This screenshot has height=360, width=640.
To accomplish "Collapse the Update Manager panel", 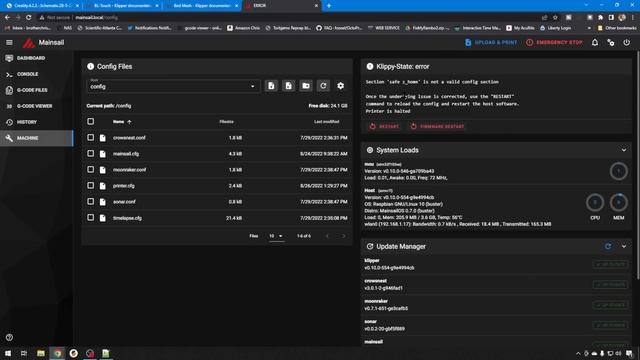I will 624,247.
